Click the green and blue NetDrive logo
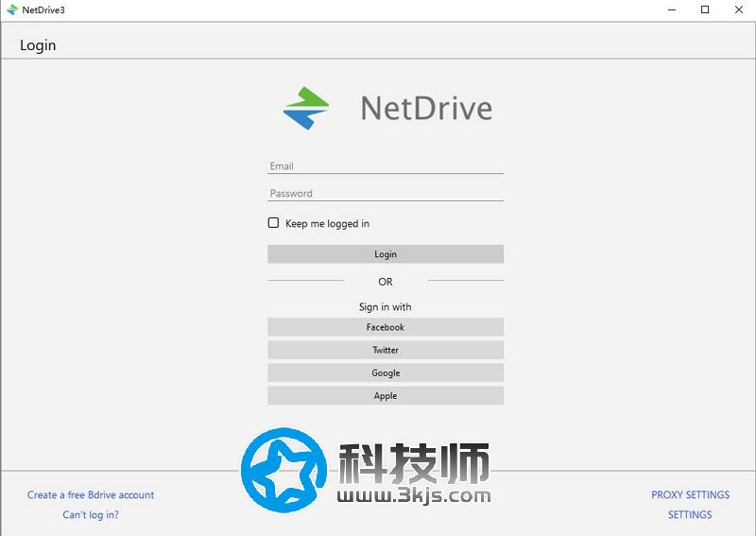This screenshot has height=536, width=756. pyautogui.click(x=306, y=108)
